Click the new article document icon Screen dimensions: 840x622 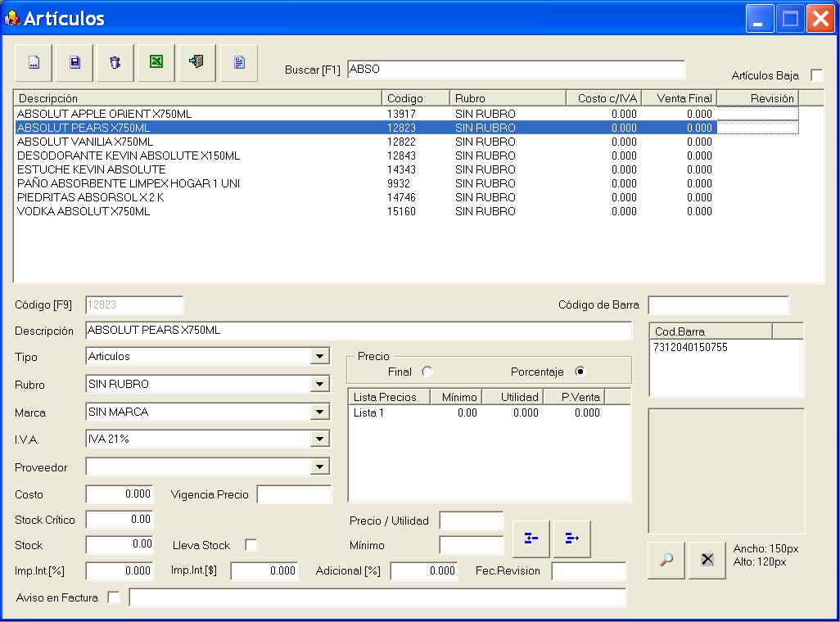click(x=34, y=63)
